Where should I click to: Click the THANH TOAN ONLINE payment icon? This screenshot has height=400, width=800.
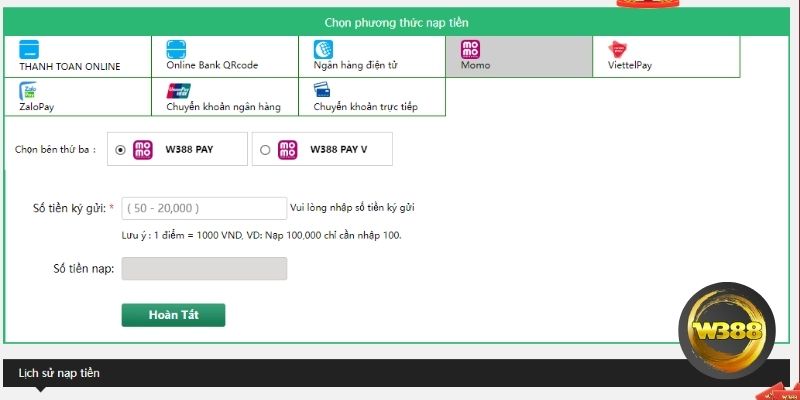(29, 49)
